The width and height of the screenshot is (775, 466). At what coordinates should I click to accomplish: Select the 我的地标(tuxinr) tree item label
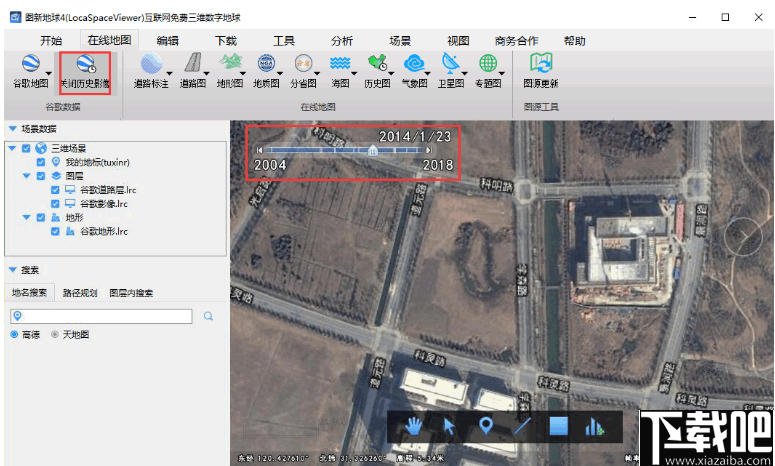(97, 162)
